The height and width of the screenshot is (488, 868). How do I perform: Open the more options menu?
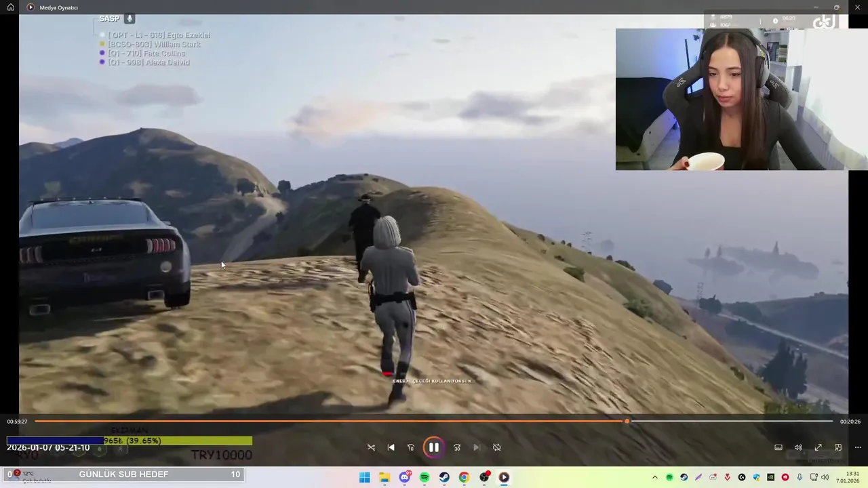858,447
